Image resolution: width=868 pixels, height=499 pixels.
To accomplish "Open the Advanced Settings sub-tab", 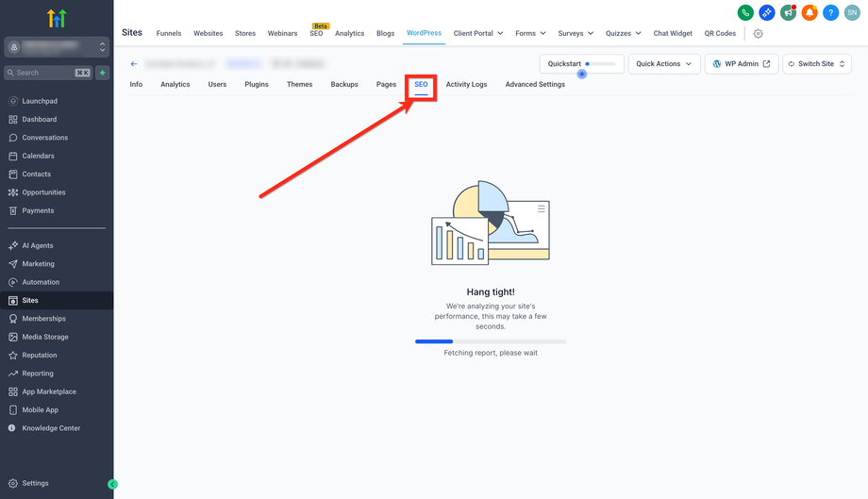I will 535,84.
